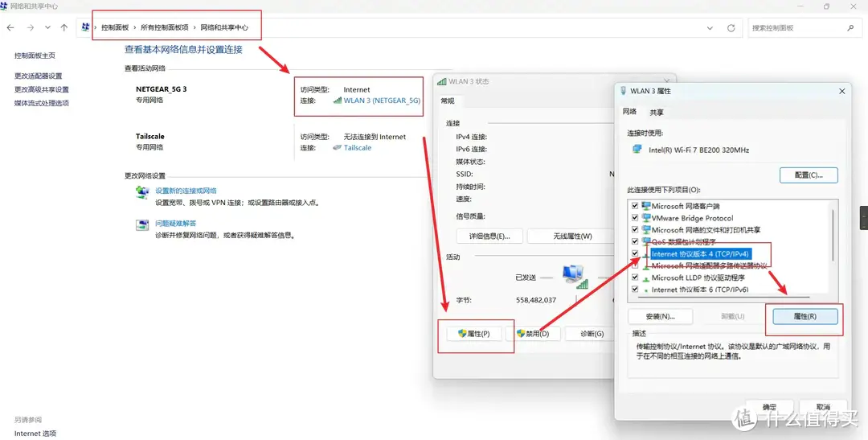Click 配置(C)... button
Viewport: 868px width, 440px height.
pyautogui.click(x=809, y=175)
